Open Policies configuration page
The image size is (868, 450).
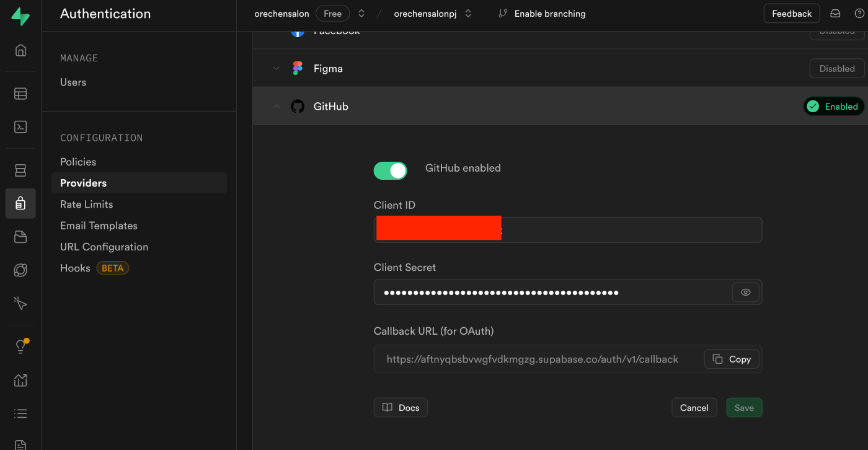(x=78, y=162)
